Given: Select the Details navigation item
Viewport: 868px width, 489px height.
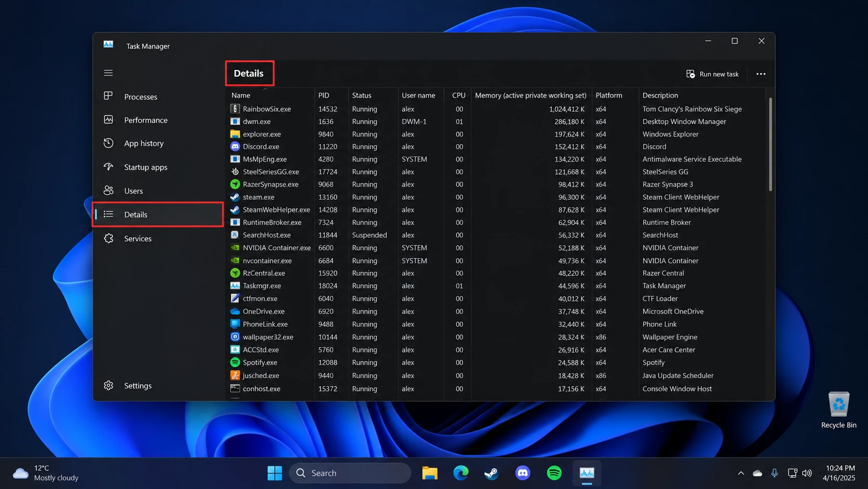Looking at the screenshot, I should point(158,215).
